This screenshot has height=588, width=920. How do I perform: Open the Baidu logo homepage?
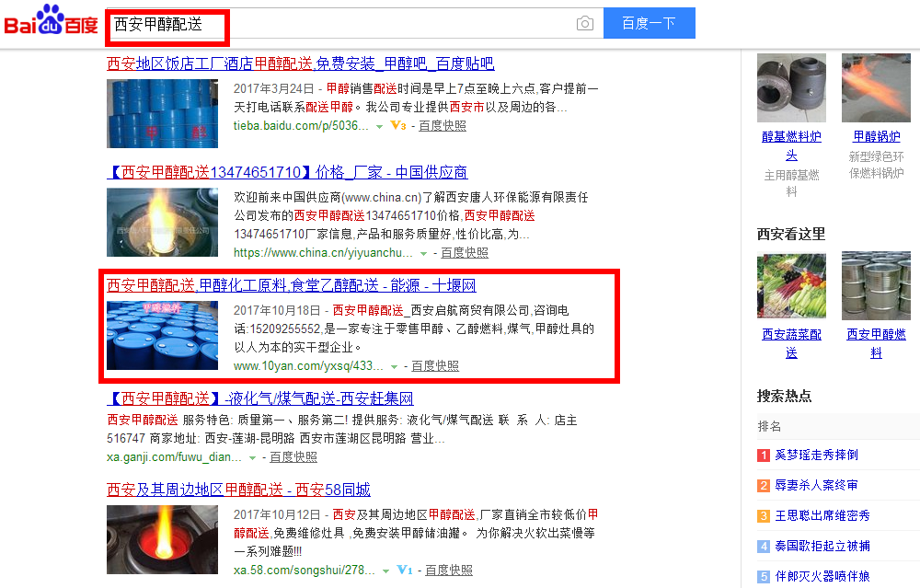[x=51, y=20]
